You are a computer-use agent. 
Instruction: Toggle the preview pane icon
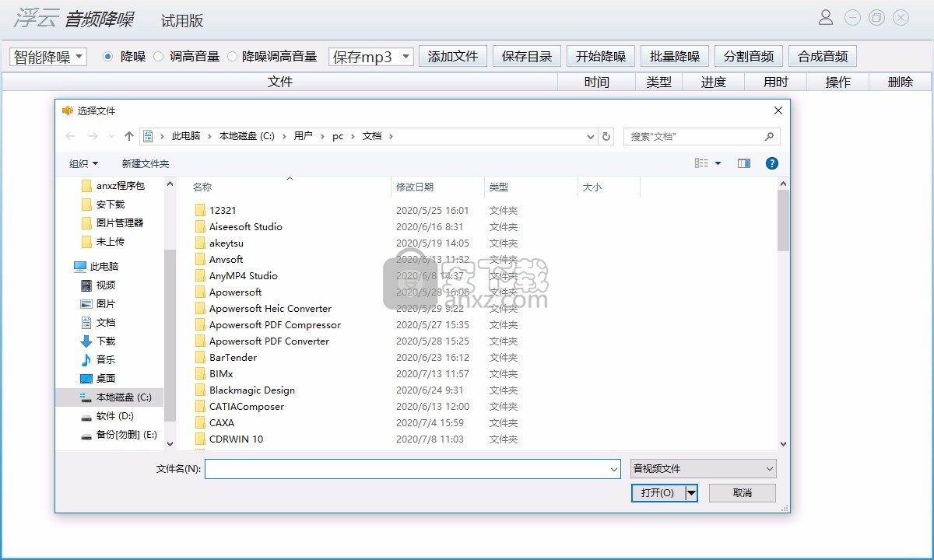coord(744,163)
